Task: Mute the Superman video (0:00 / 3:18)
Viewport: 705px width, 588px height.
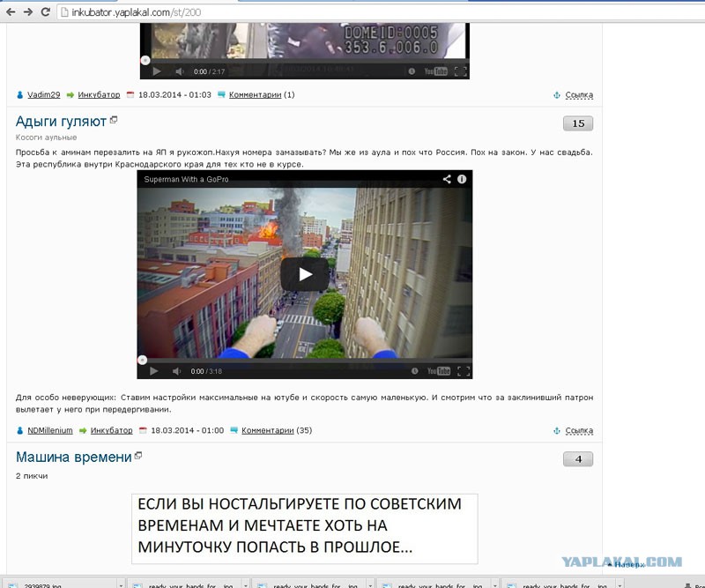Action: pyautogui.click(x=177, y=371)
